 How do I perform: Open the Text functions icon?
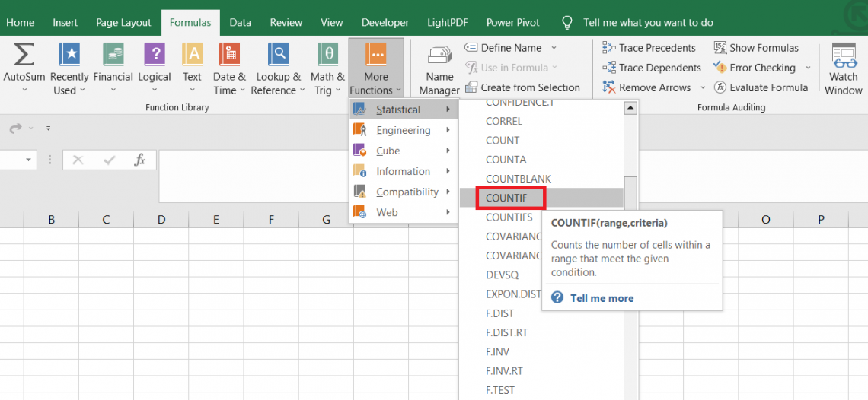point(193,56)
